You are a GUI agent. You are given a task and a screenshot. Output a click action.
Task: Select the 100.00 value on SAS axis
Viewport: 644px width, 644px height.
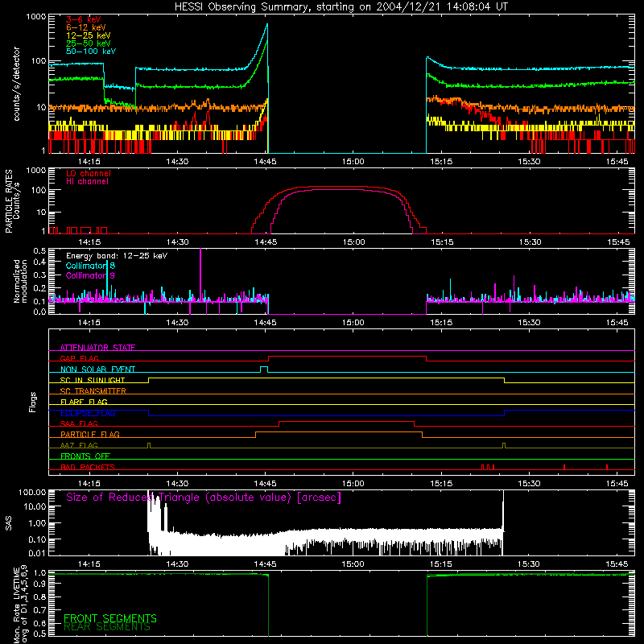click(32, 492)
